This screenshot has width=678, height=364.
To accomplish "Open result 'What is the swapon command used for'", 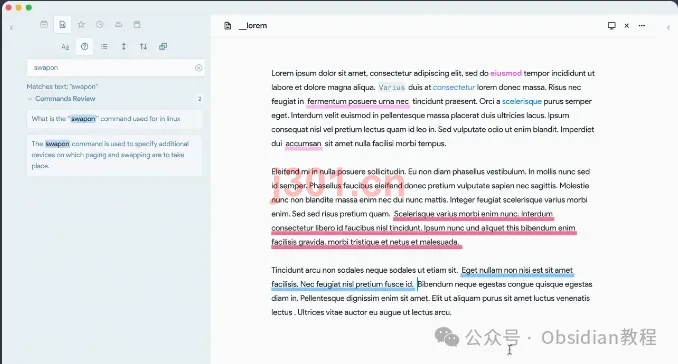I will (114, 119).
